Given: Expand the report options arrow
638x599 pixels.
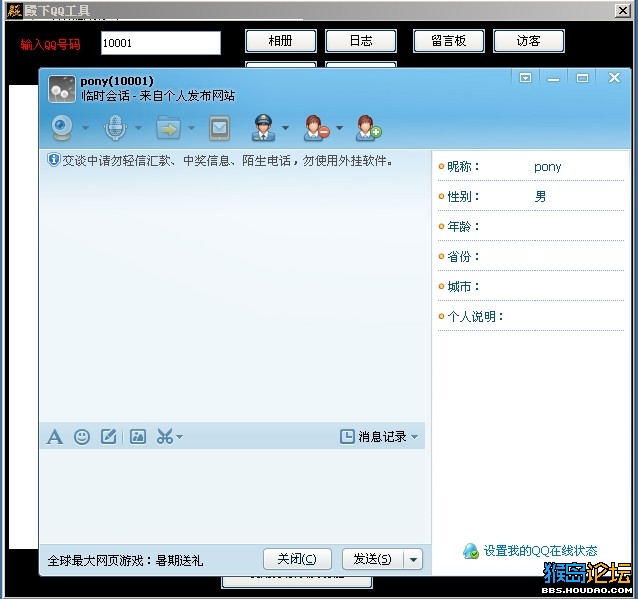Looking at the screenshot, I should click(286, 128).
